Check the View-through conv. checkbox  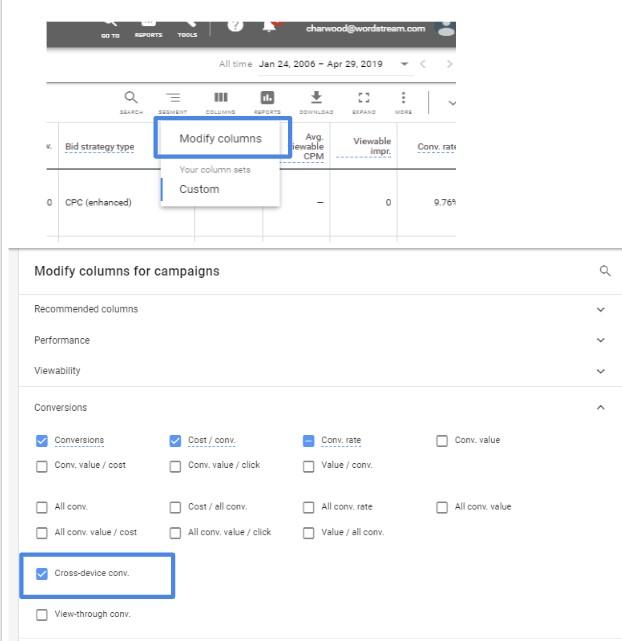tap(42, 615)
